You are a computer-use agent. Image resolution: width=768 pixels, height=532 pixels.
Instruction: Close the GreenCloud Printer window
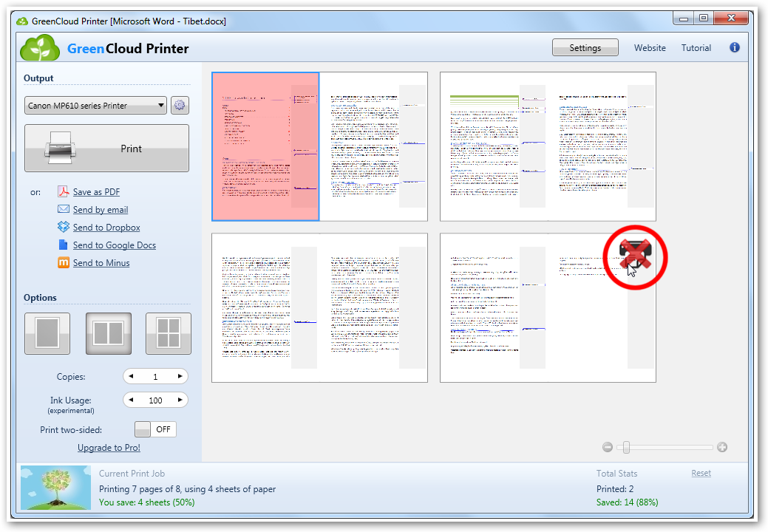pyautogui.click(x=731, y=18)
